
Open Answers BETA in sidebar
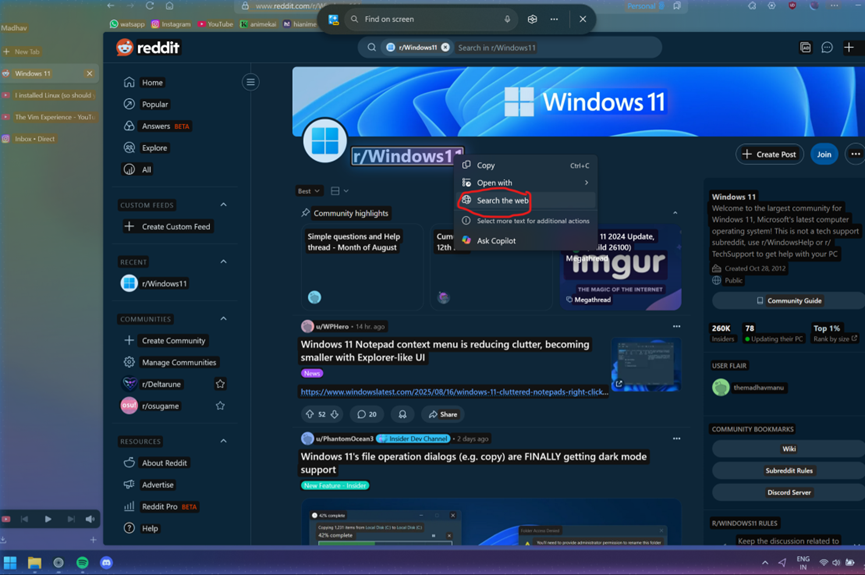pos(157,126)
